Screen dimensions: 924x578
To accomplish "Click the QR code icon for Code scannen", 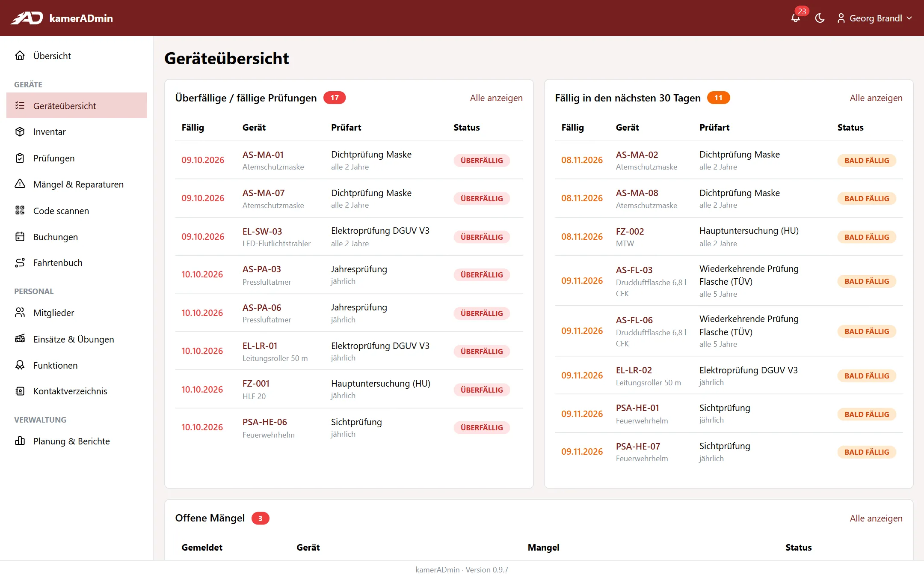I will [x=20, y=211].
